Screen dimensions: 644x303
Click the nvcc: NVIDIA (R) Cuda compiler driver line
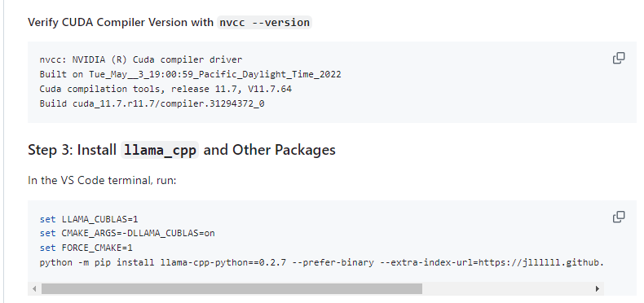(141, 59)
